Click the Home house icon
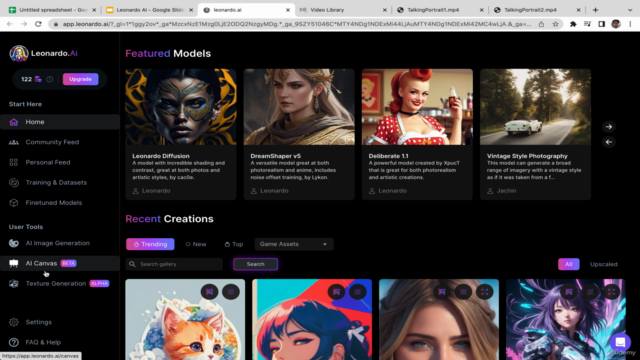The image size is (640, 360). [13, 122]
